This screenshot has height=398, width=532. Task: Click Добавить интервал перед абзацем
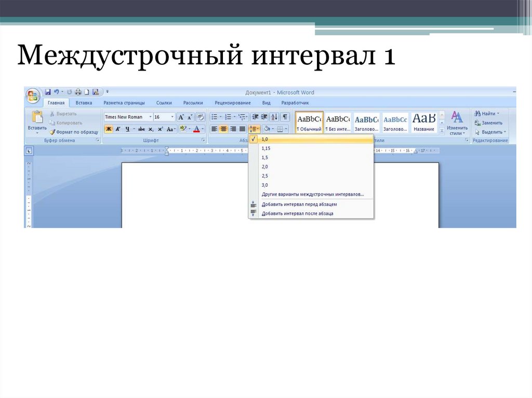[311, 204]
